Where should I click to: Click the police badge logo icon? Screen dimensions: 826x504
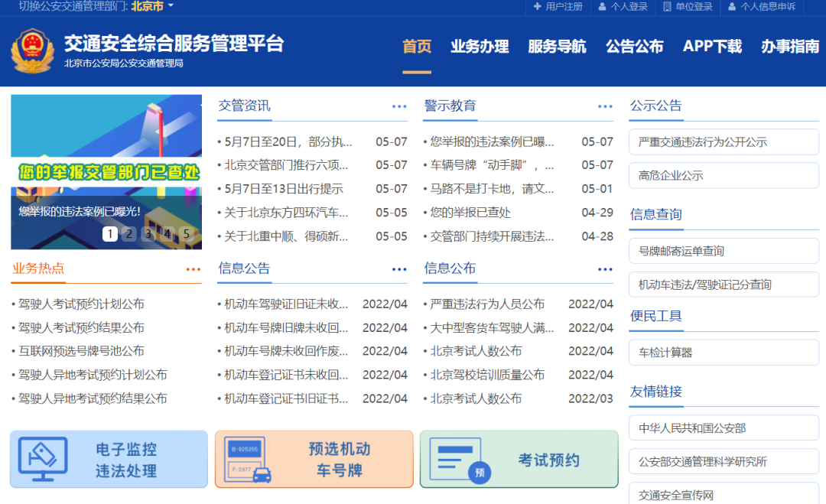32,50
